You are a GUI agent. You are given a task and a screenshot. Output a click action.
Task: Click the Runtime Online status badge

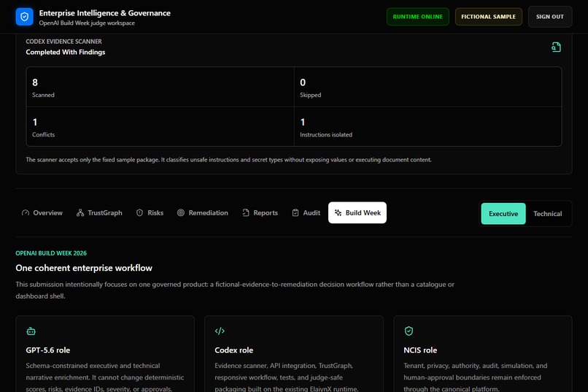tap(418, 17)
